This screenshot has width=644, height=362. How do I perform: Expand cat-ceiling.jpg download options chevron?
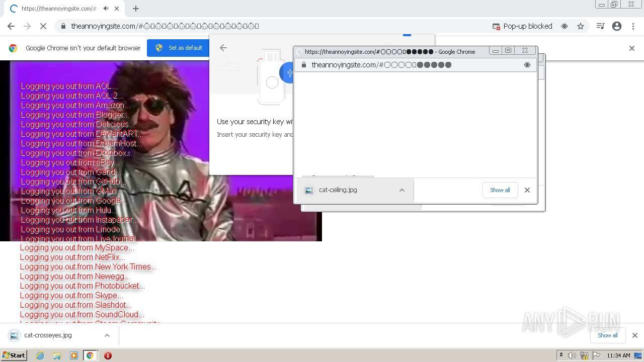click(x=402, y=190)
